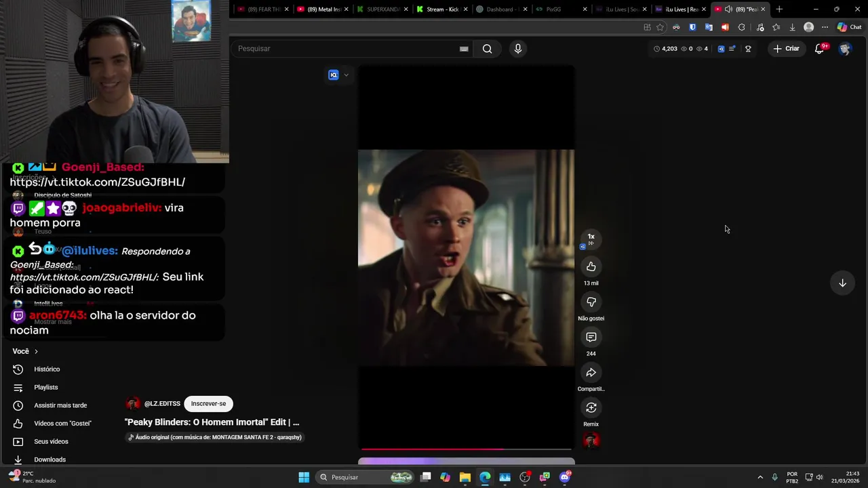Open the browser extensions puzzle icon
The image size is (868, 488).
(741, 27)
